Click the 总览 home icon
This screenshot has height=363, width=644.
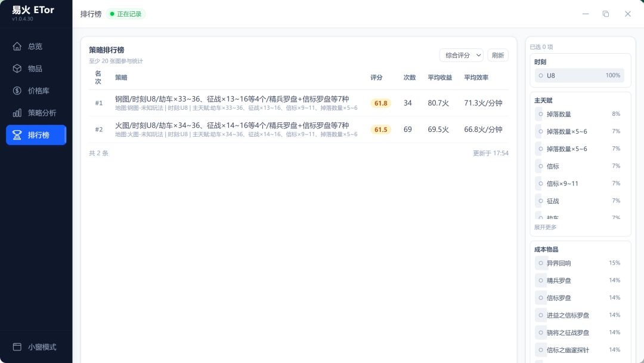17,47
